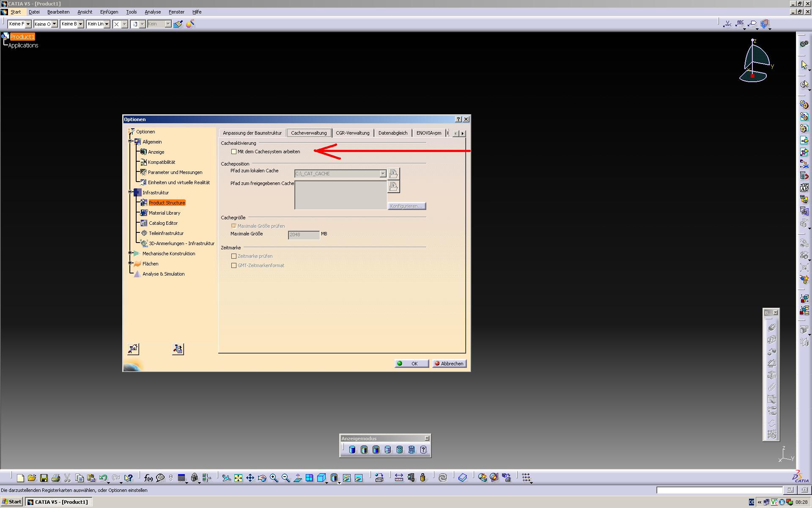Screen dimensions: 812x508
Task: Expand the Flächen tree node
Action: [130, 263]
